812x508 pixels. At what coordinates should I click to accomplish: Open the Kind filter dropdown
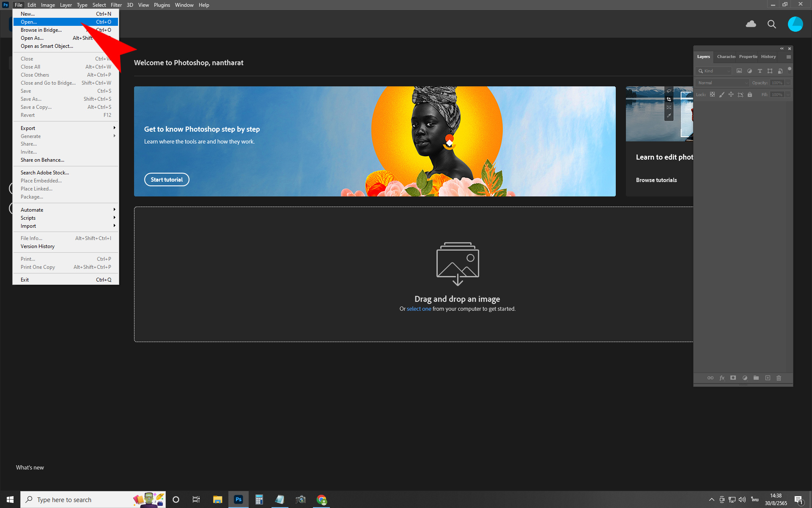point(713,71)
